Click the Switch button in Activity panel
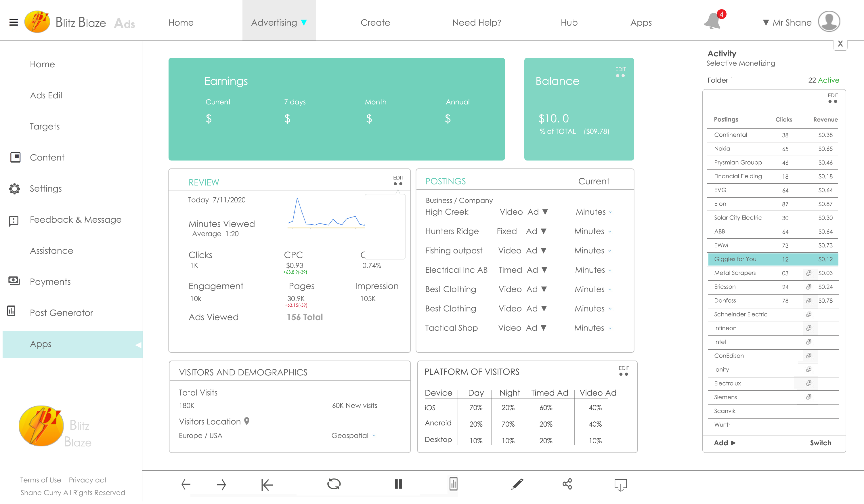 click(820, 443)
